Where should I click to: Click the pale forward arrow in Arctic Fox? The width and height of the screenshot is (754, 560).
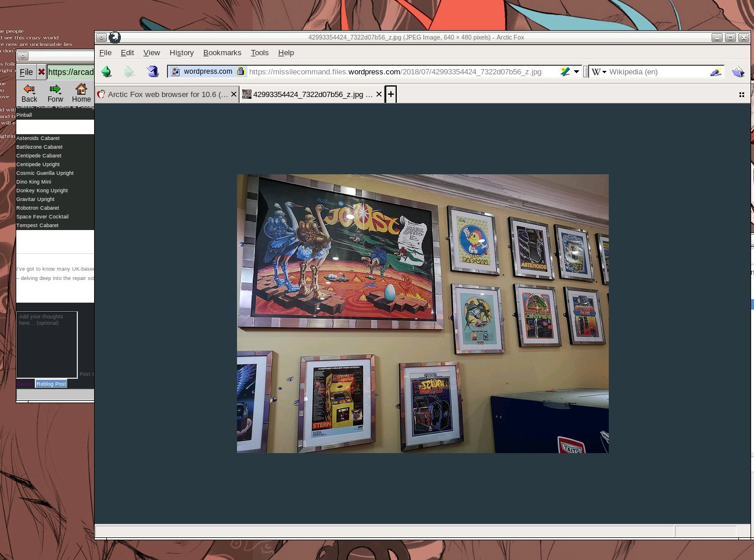(129, 71)
